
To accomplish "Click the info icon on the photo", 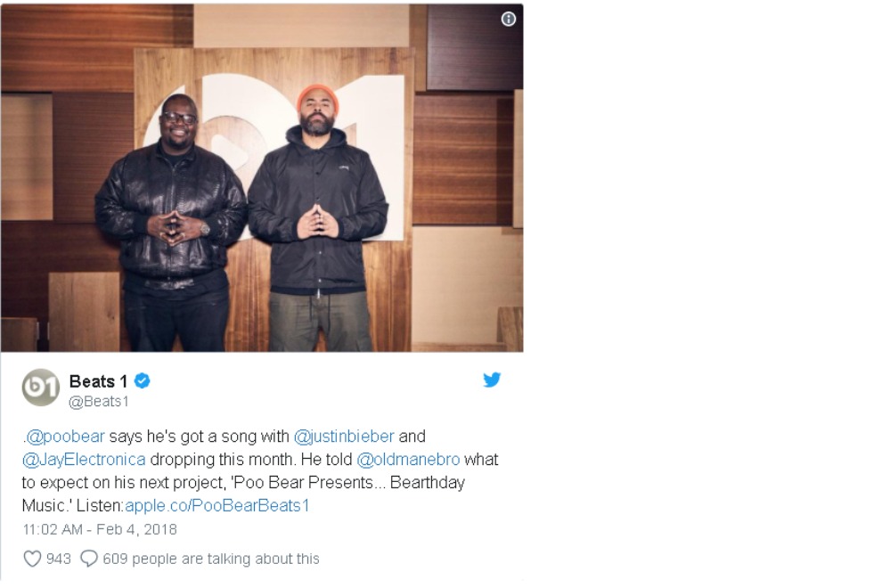I will [x=508, y=19].
